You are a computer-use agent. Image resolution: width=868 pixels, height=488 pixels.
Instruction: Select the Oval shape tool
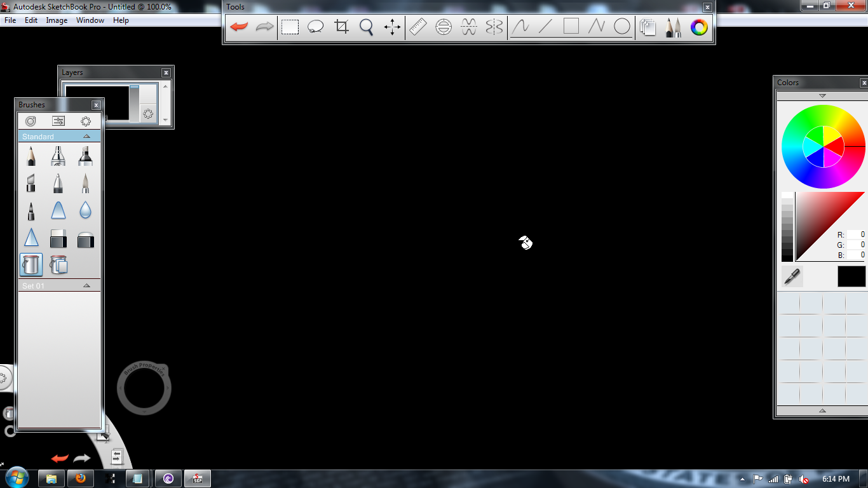(x=622, y=27)
